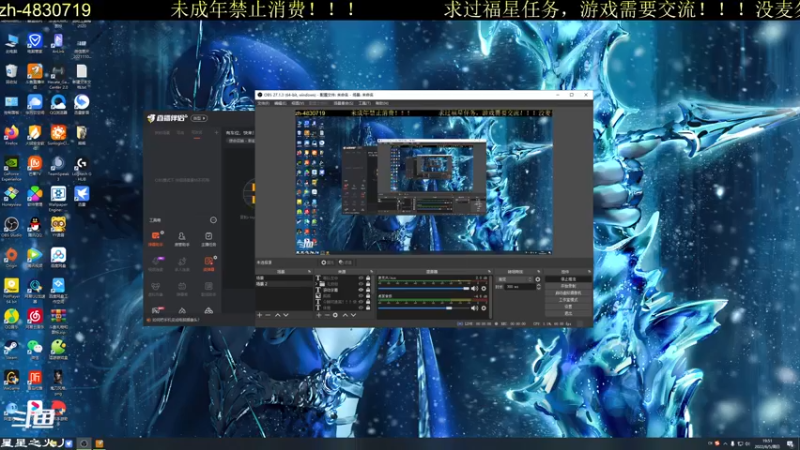
Task: Adjust transition duration stepper arrows
Action: [539, 287]
